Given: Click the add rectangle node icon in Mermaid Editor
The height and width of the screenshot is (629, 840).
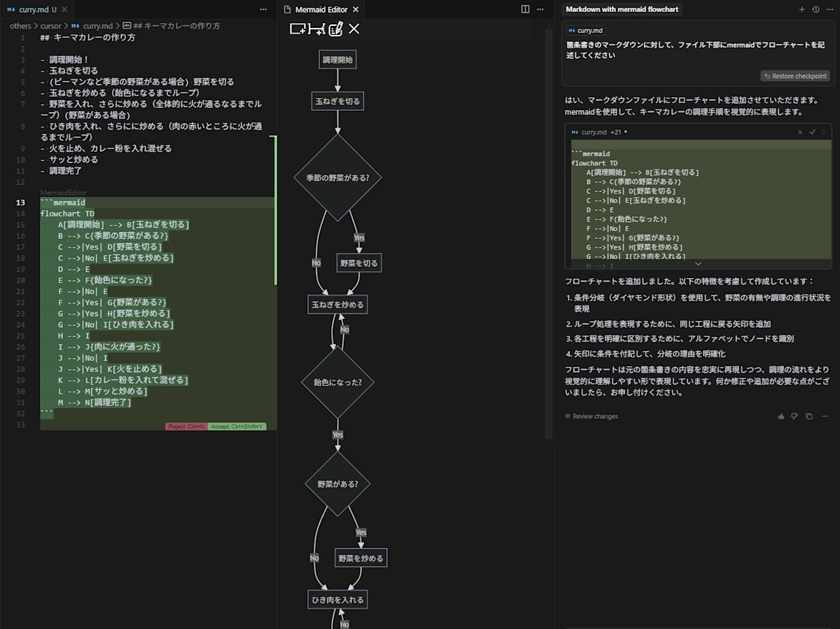Looking at the screenshot, I should pos(297,29).
